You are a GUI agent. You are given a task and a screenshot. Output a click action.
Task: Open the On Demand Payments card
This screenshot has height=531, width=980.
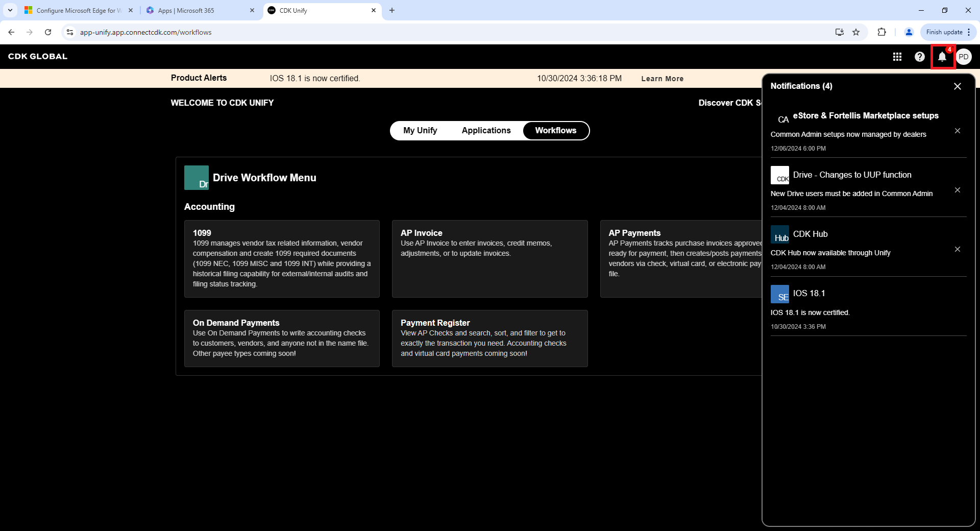[x=282, y=339]
